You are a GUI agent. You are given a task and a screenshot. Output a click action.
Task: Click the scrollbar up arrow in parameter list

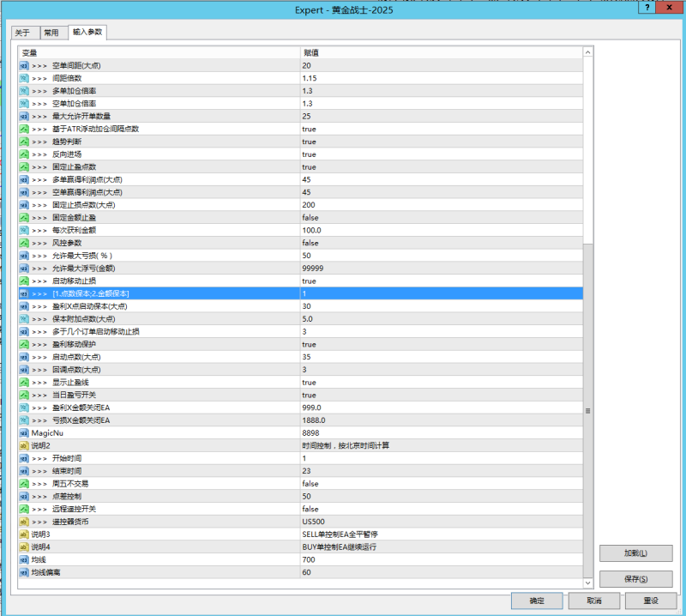[587, 52]
